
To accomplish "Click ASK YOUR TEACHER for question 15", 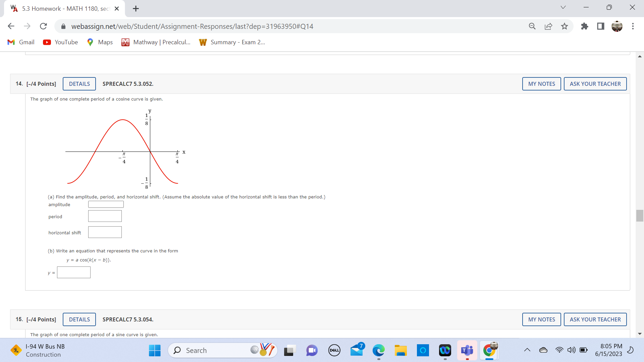I will pos(595,319).
